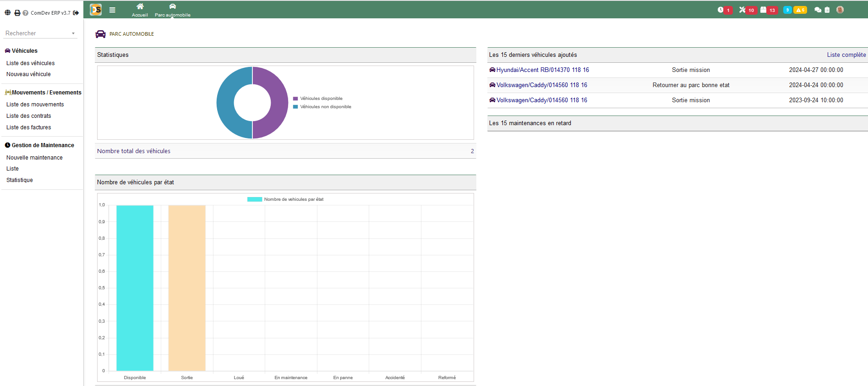The width and height of the screenshot is (868, 386).
Task: Click the yellow warning badge showing 6
Action: click(800, 10)
